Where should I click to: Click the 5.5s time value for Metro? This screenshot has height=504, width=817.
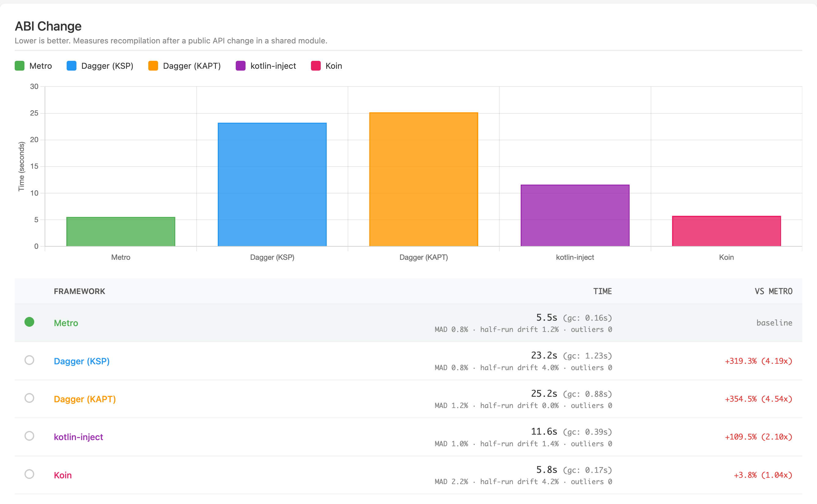[547, 317]
